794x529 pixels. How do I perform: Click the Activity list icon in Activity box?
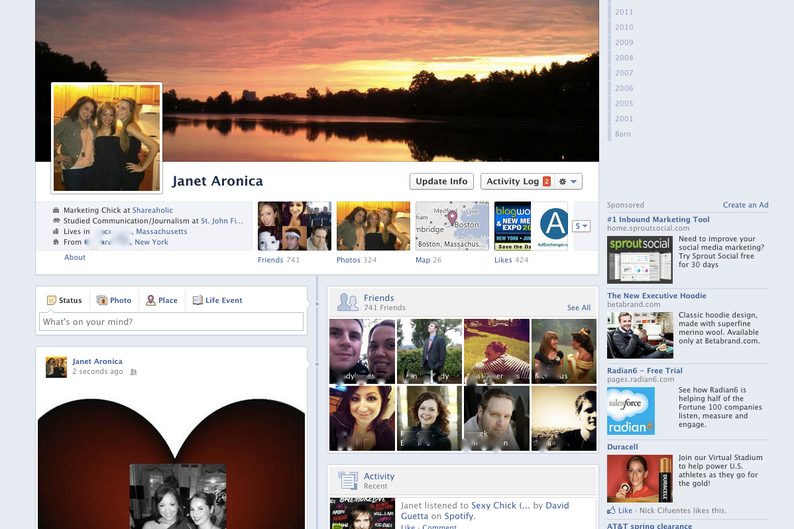click(348, 480)
